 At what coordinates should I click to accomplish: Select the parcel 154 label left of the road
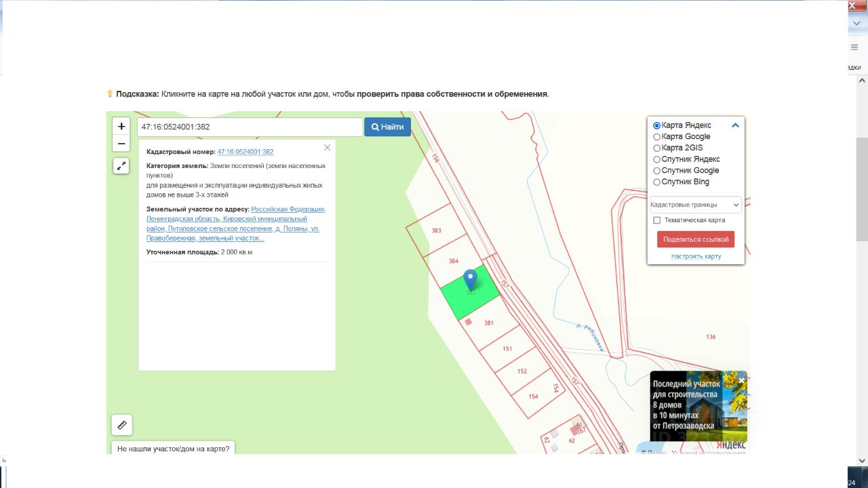click(x=534, y=396)
